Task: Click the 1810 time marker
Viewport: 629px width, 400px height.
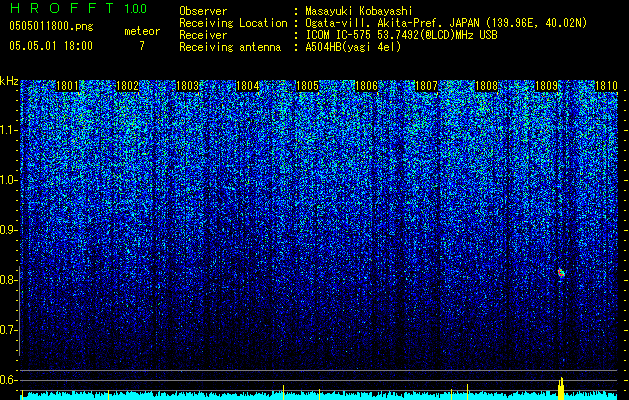Action: point(606,86)
